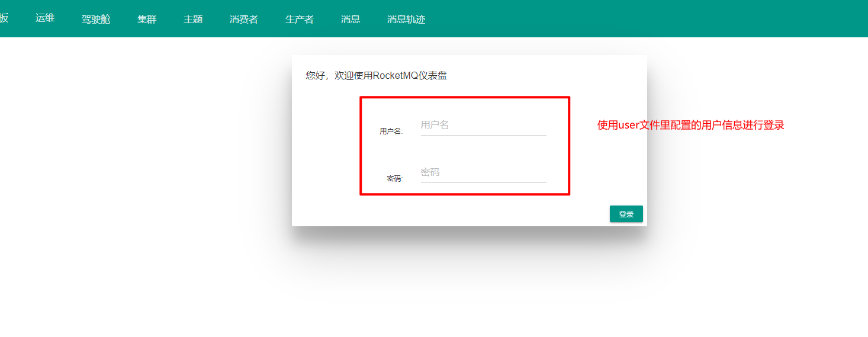Screen dimensions: 868x337
Task: Click the 您好，欢迎使用RocketMQ仪表盘 heading text
Action: coord(377,75)
